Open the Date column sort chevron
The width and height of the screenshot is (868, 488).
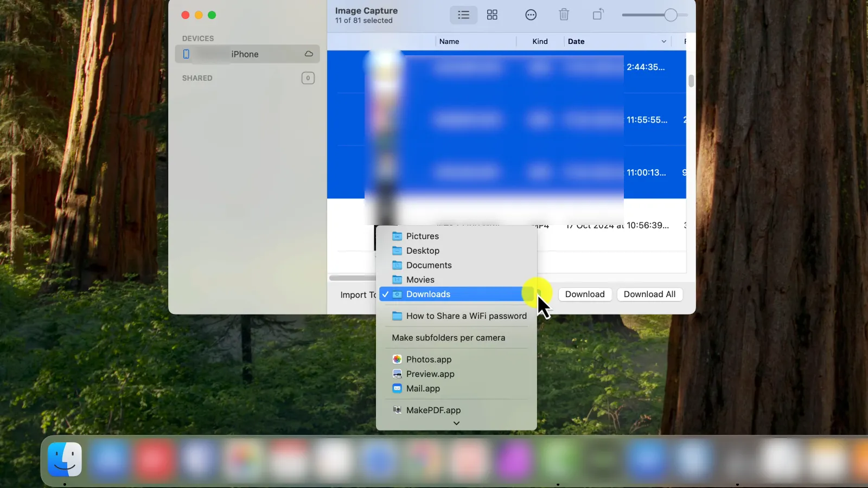point(663,42)
